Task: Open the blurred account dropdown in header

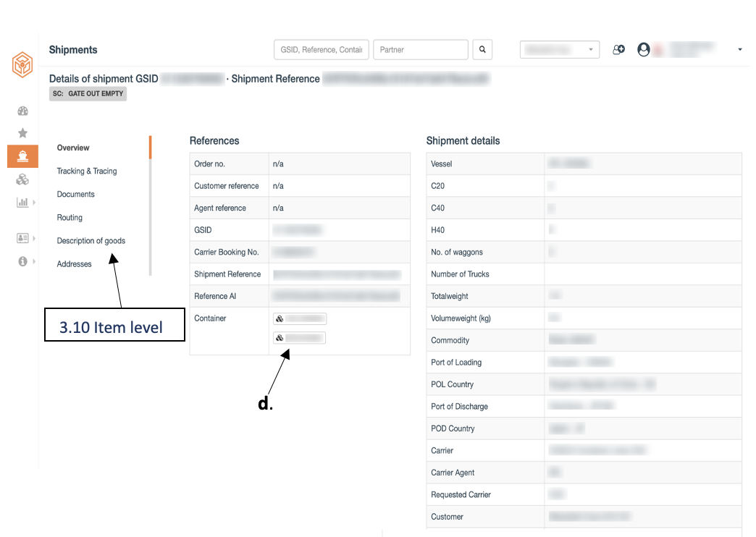Action: coord(560,50)
